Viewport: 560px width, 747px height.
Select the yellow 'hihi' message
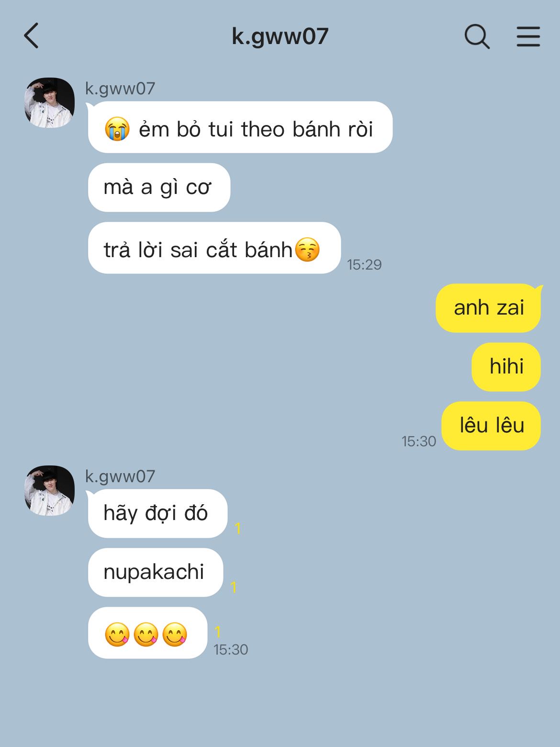pyautogui.click(x=506, y=367)
